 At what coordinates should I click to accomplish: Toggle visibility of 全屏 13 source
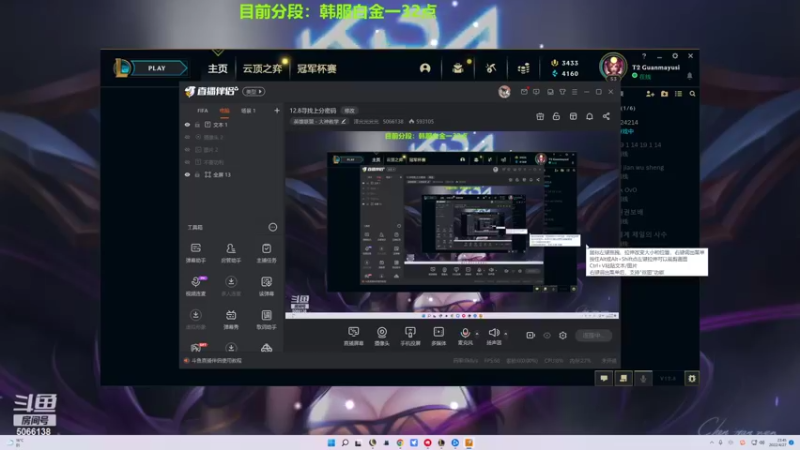[x=187, y=174]
